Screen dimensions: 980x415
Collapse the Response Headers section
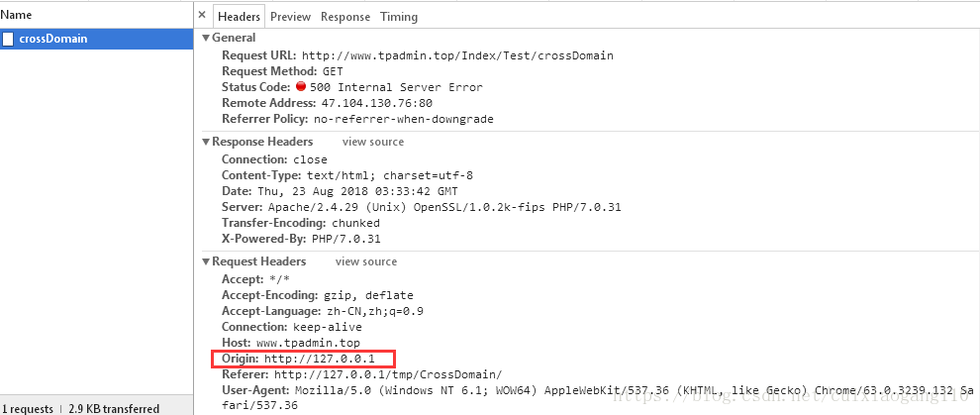(x=206, y=142)
